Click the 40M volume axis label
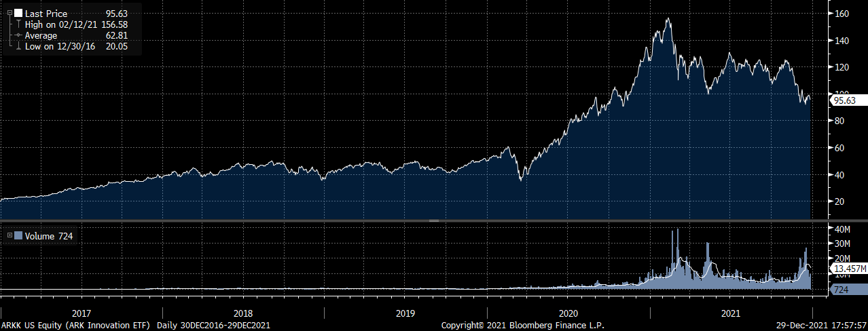 [x=843, y=228]
